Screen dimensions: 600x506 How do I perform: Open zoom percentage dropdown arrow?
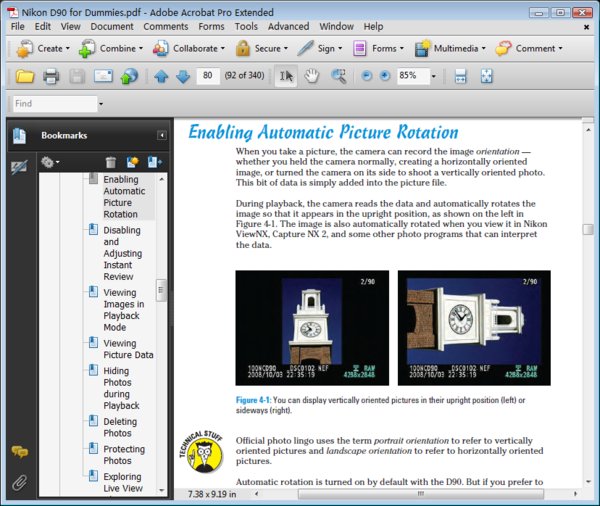point(434,76)
